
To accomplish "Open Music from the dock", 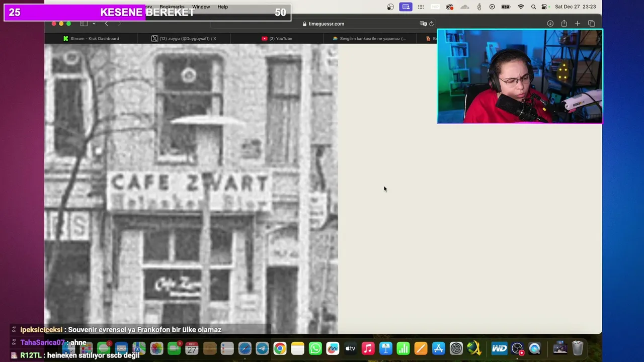I will click(x=368, y=348).
